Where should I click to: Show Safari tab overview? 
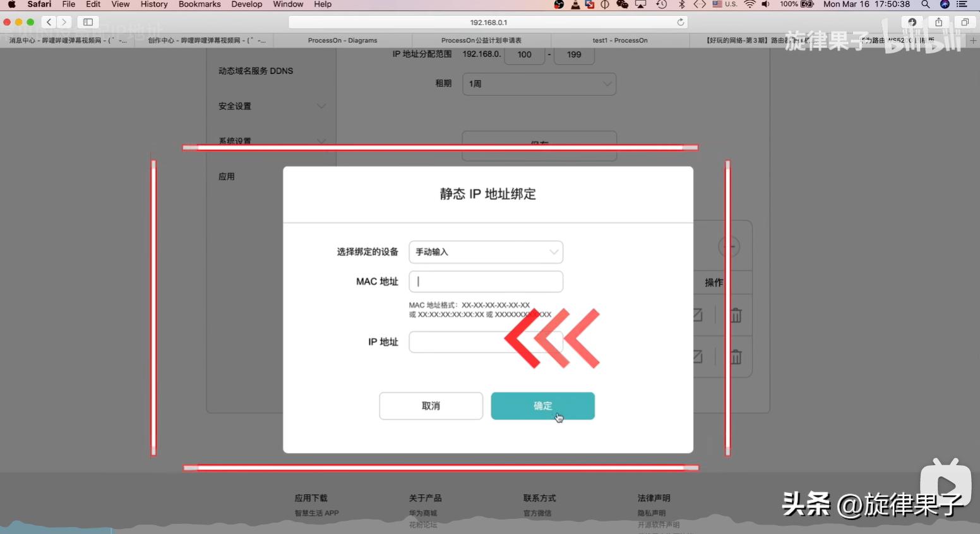[965, 22]
